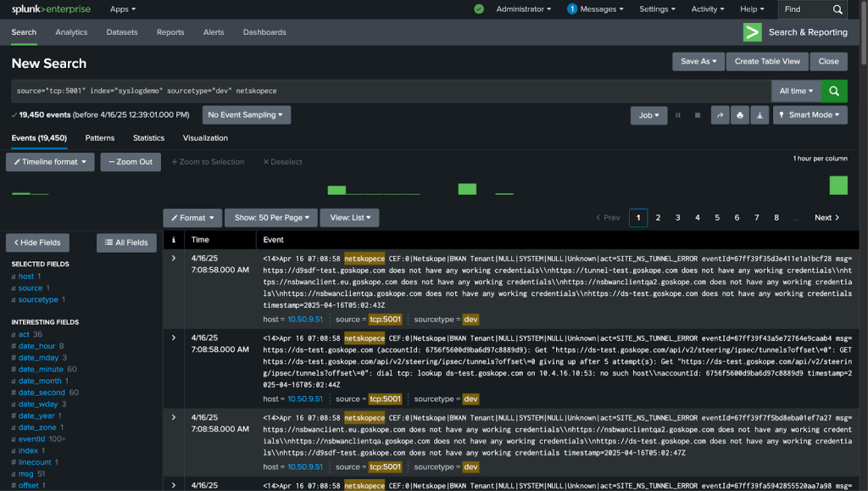Viewport: 868px width, 491px height.
Task: Click the All Fields button
Action: tap(127, 243)
